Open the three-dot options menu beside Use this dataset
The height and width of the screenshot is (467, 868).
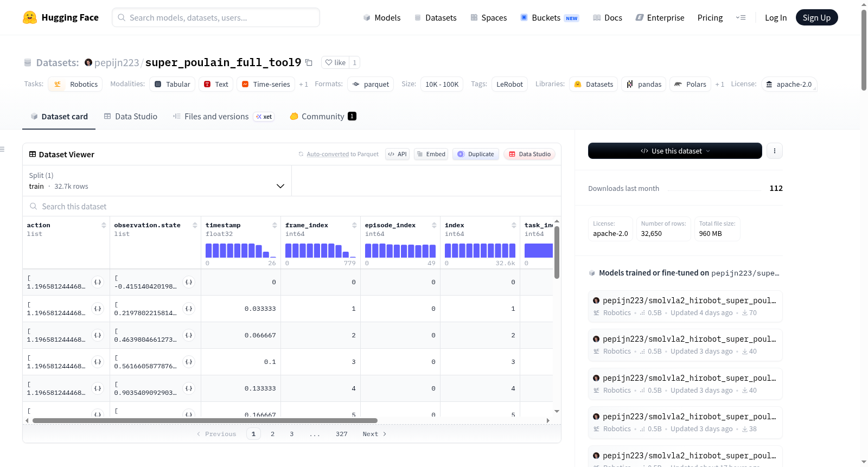click(x=775, y=151)
